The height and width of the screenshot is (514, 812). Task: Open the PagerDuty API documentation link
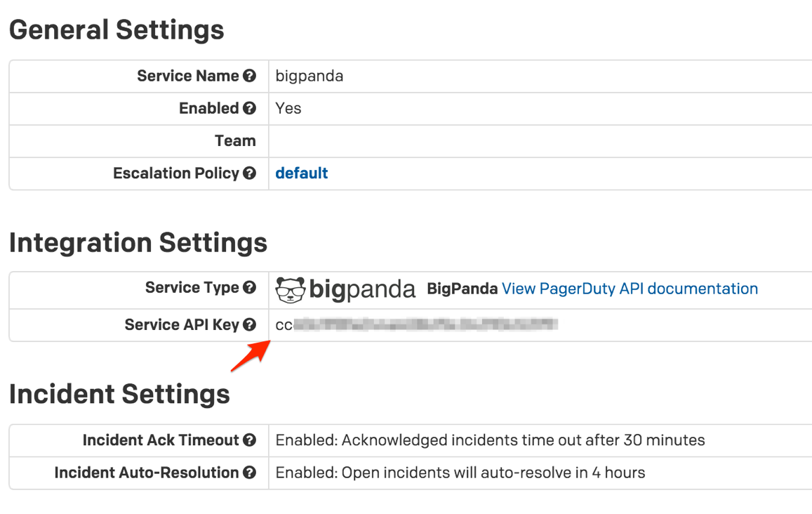[x=630, y=288]
